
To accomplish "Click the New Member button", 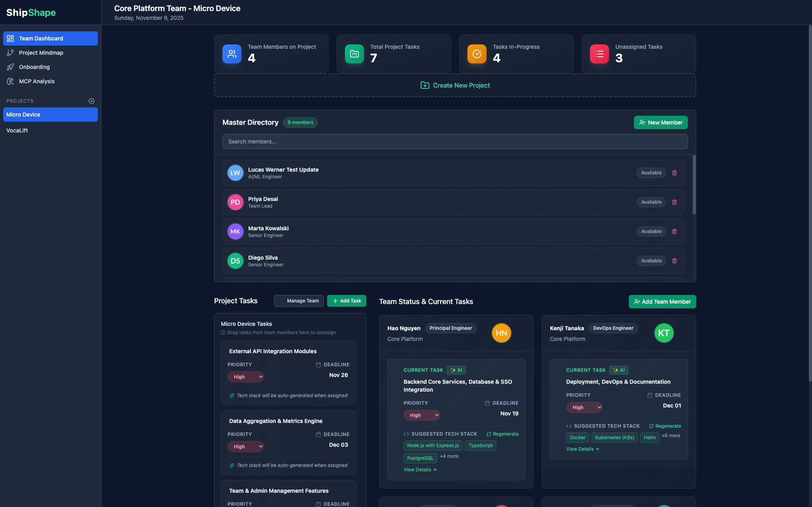I will point(661,122).
